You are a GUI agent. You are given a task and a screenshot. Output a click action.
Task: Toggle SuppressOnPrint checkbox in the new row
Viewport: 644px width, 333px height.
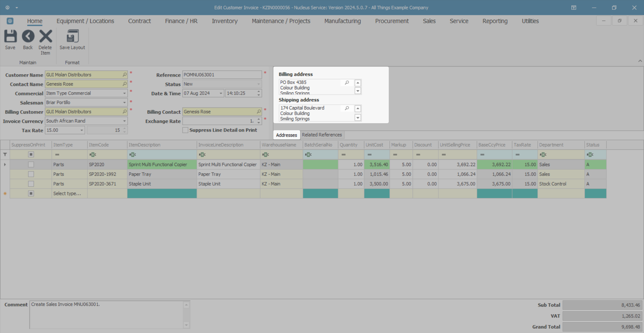tap(31, 193)
